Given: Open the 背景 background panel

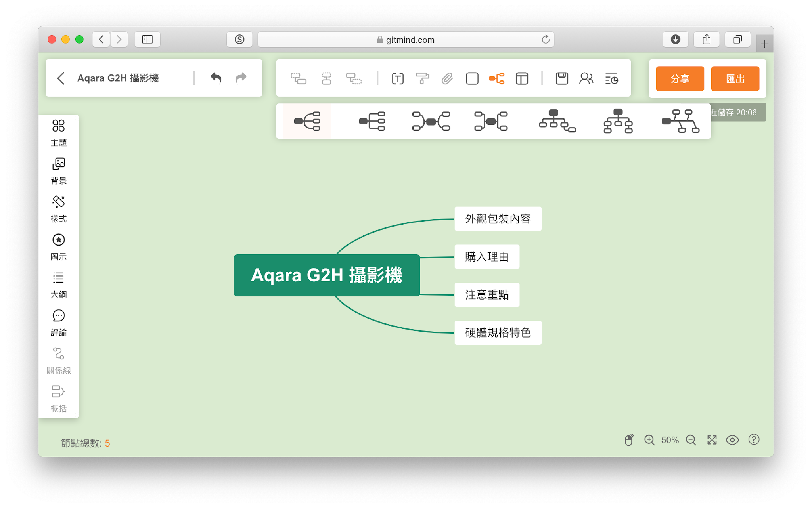Looking at the screenshot, I should (x=58, y=171).
